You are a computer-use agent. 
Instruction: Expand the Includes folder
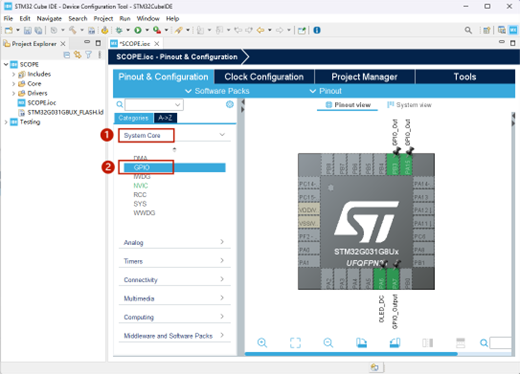pyautogui.click(x=13, y=74)
